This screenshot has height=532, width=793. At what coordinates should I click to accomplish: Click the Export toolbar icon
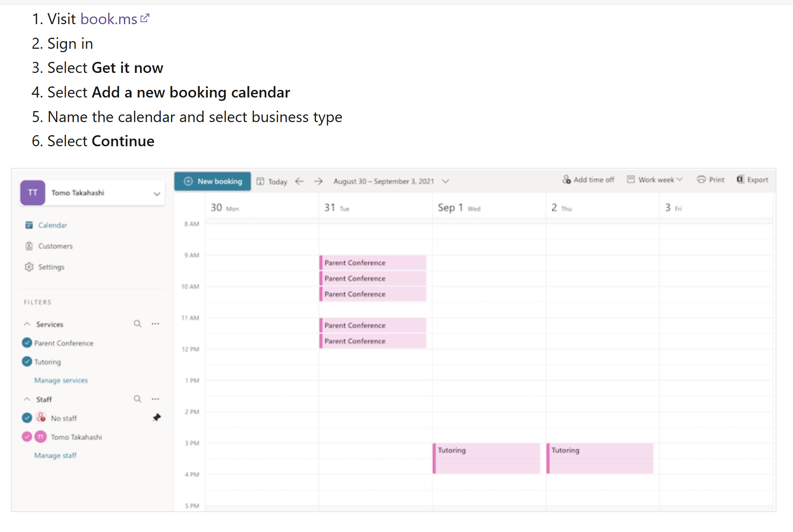(740, 179)
